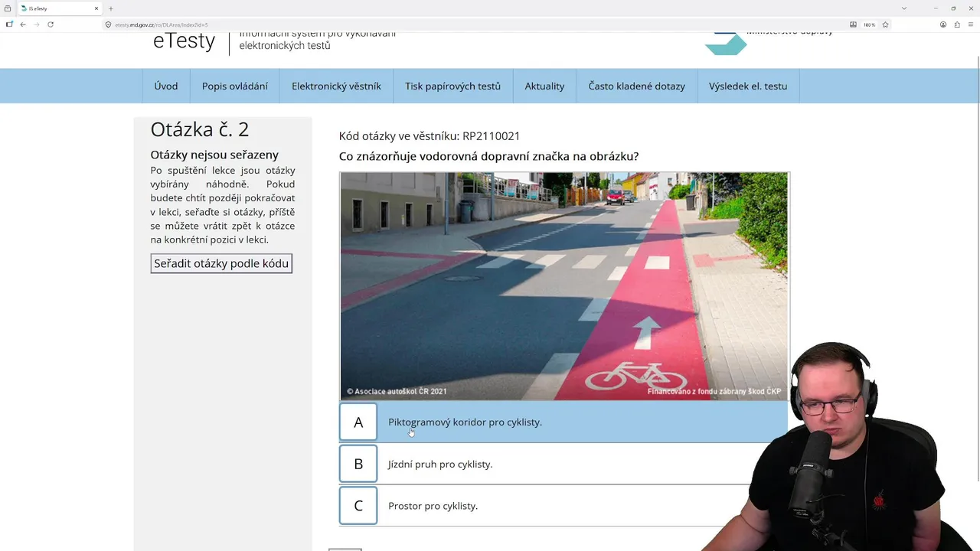This screenshot has width=980, height=551.
Task: Open the account profile icon
Action: [943, 24]
